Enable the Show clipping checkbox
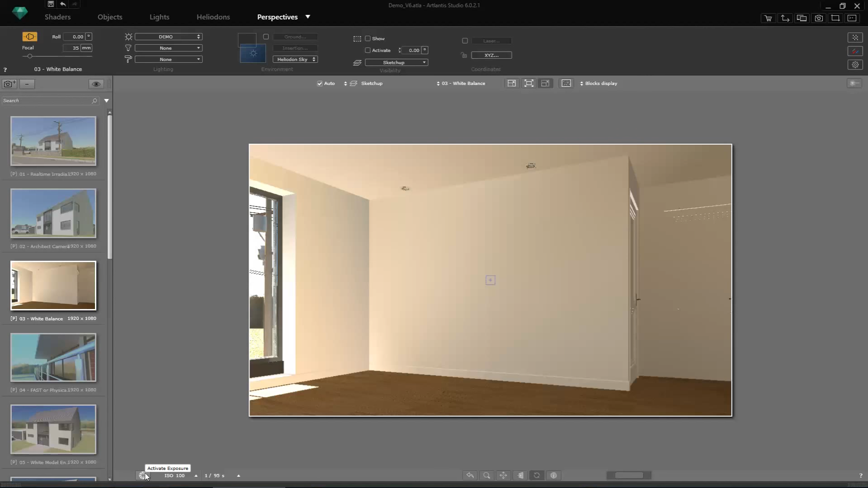This screenshot has height=488, width=868. (368, 39)
